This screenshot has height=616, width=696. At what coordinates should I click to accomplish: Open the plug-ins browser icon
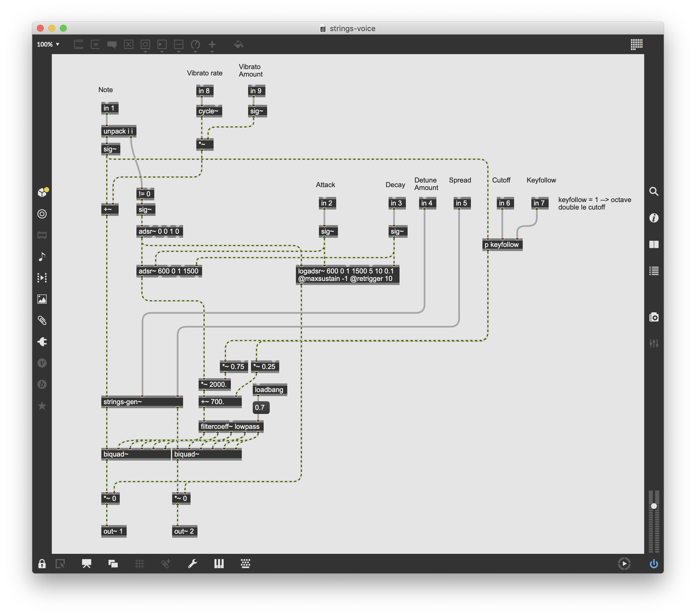[x=42, y=342]
